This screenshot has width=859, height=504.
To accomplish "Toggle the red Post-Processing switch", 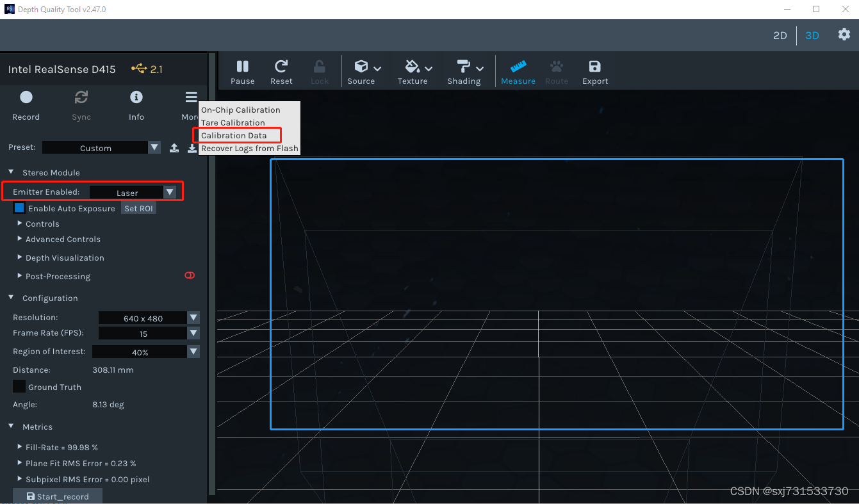I will tap(190, 275).
